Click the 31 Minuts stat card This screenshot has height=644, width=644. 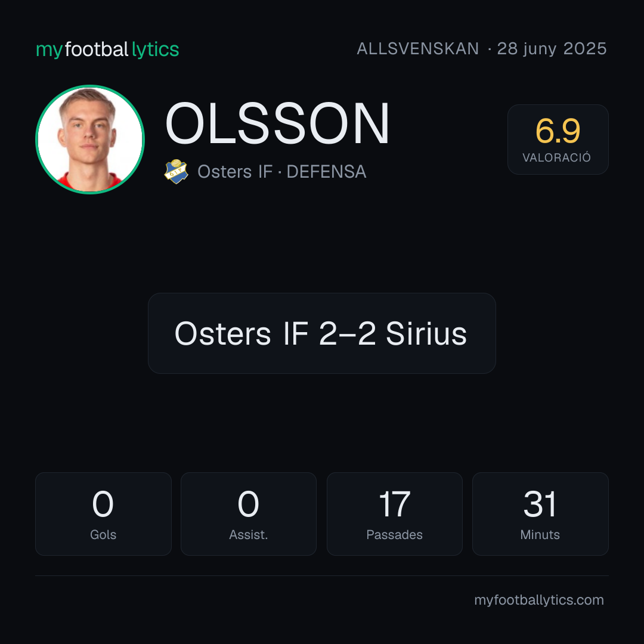pos(540,514)
